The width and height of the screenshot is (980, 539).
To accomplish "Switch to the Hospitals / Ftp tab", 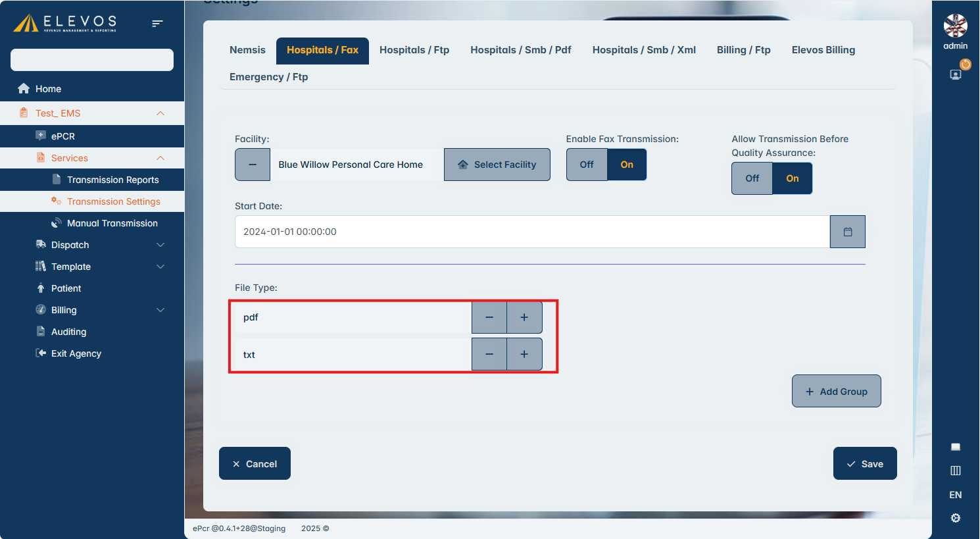I will [x=414, y=50].
